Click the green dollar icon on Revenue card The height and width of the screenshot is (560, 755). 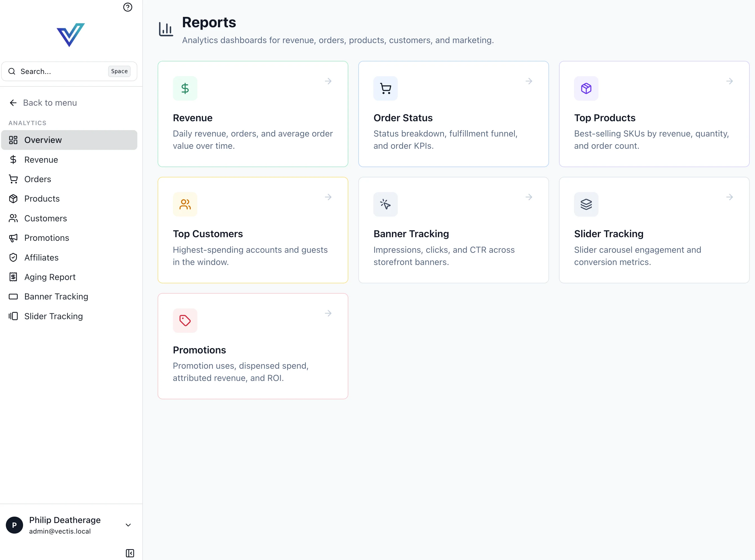tap(185, 88)
